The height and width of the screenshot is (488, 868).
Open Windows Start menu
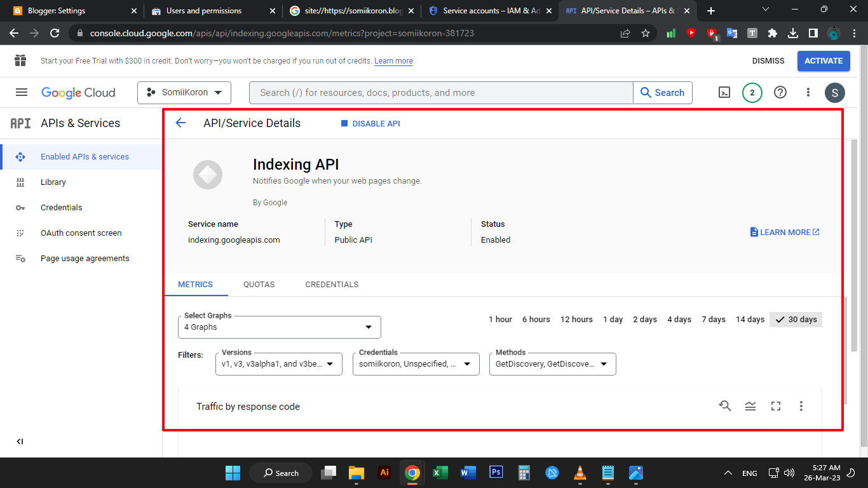233,472
